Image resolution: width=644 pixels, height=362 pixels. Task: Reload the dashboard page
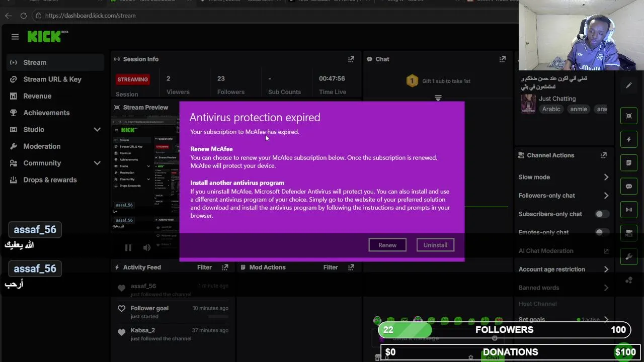tap(24, 16)
